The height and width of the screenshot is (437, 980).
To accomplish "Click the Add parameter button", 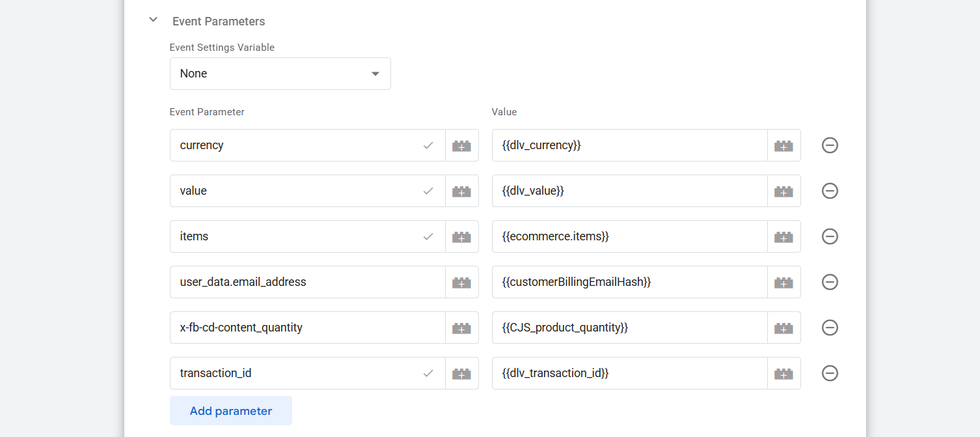I will point(230,411).
